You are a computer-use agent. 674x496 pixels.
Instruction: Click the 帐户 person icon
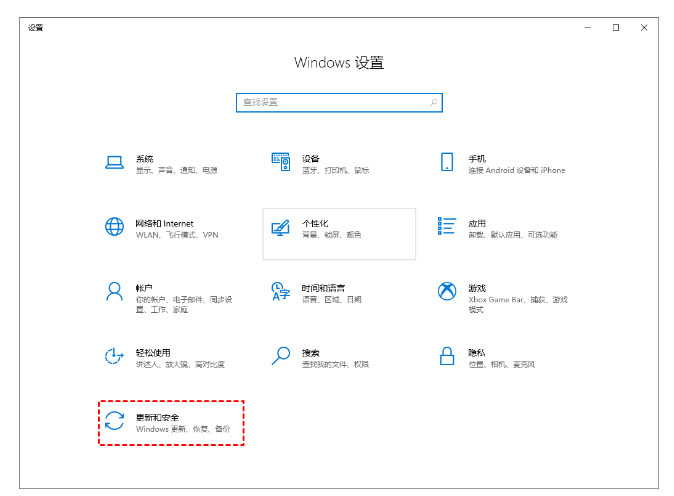point(114,291)
